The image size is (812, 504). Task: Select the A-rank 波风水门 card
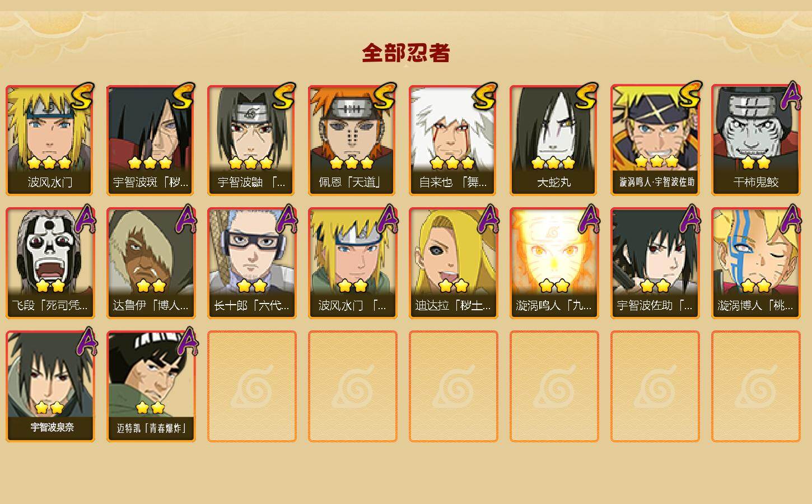(352, 263)
